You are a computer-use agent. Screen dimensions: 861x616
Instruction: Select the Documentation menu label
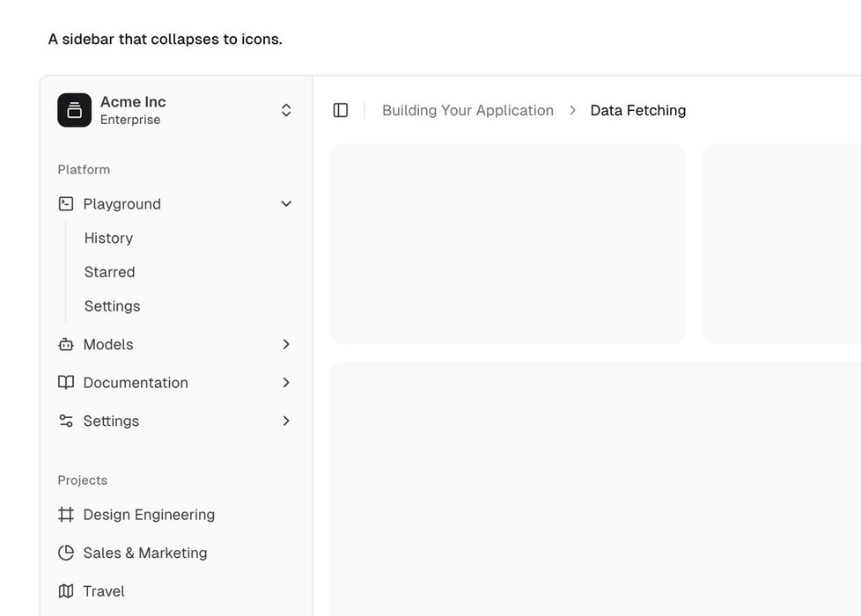tap(136, 383)
